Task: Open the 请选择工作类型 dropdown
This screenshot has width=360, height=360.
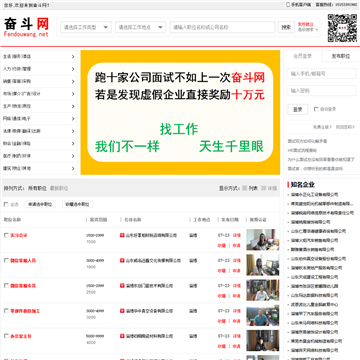Action: coord(86,27)
